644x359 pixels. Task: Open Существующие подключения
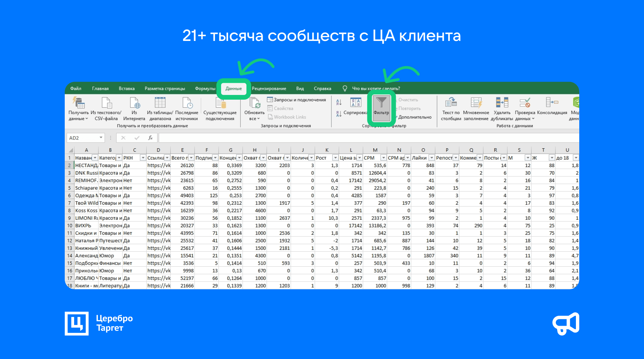220,103
